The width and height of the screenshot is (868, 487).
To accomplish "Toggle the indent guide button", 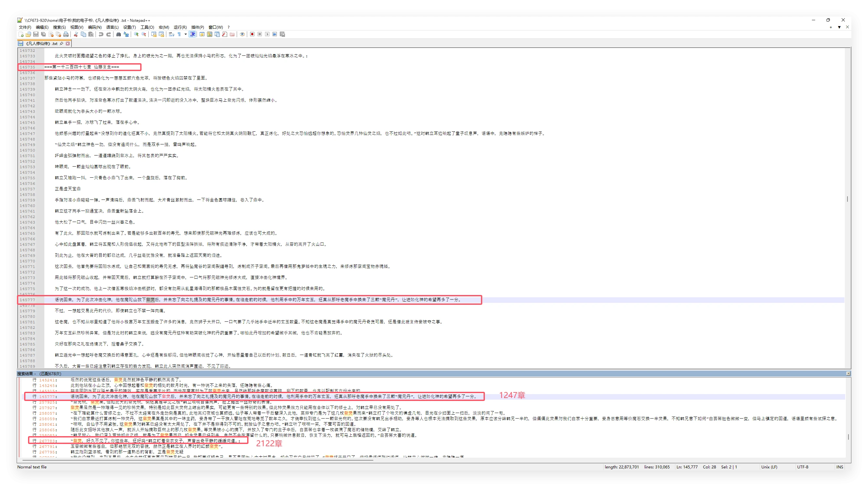I will 193,34.
